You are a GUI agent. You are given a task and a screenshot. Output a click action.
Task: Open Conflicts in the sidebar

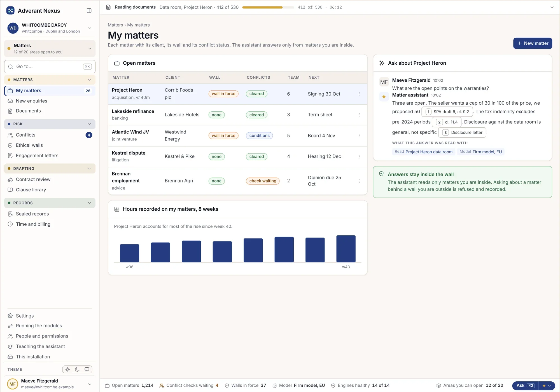tap(50, 135)
